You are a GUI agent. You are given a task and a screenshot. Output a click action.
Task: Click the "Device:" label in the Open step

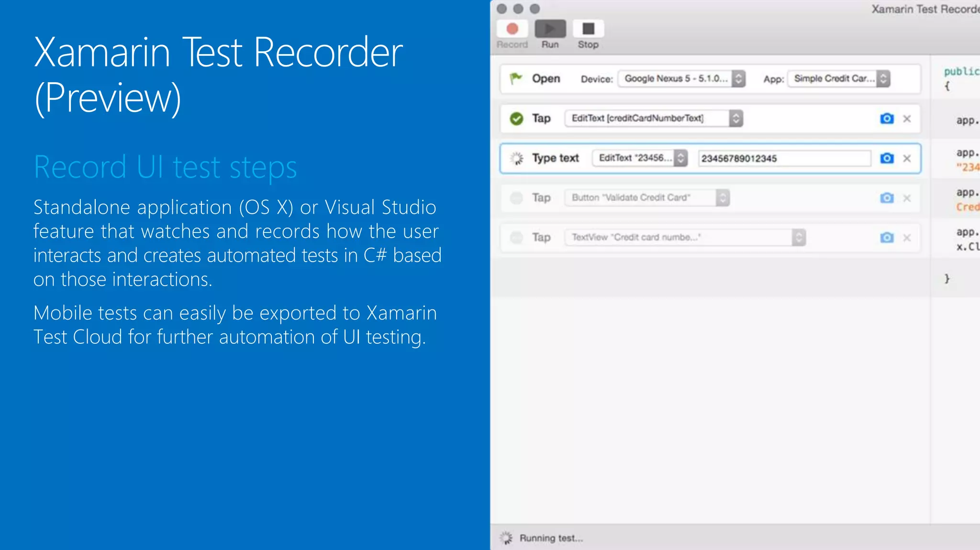tap(597, 79)
